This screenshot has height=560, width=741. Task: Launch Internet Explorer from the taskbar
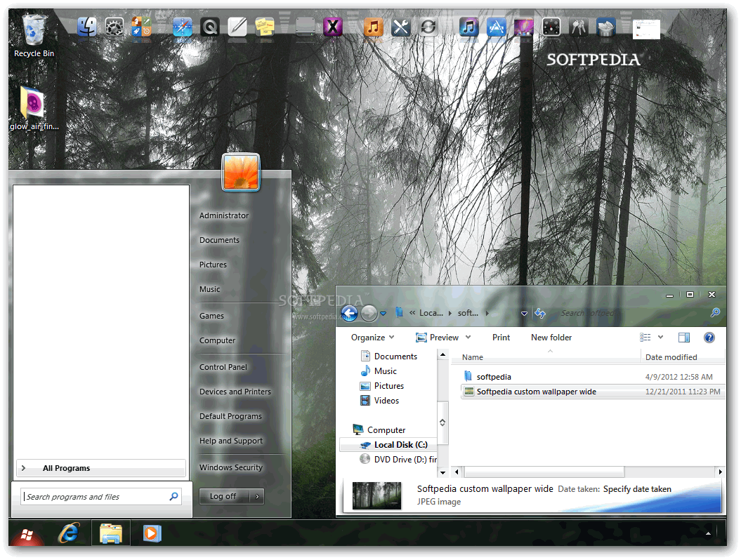pyautogui.click(x=69, y=533)
